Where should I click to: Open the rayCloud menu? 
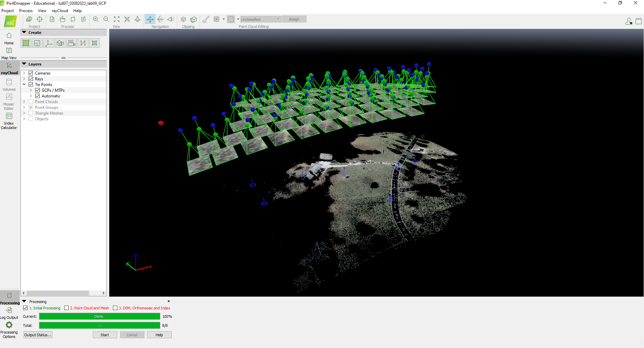pos(60,11)
